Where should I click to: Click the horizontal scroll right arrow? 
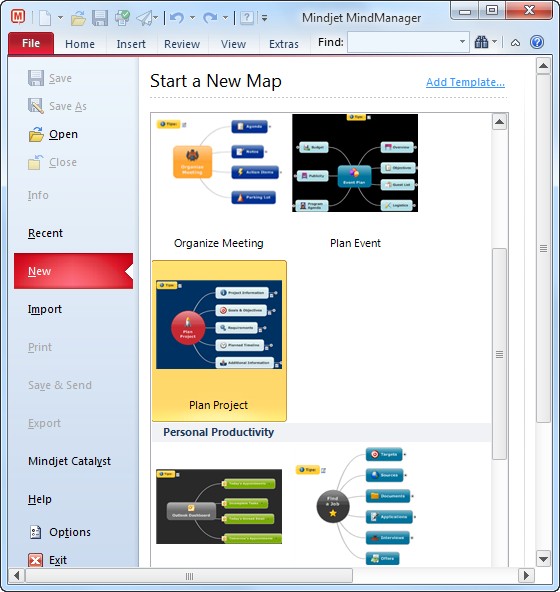[526, 576]
